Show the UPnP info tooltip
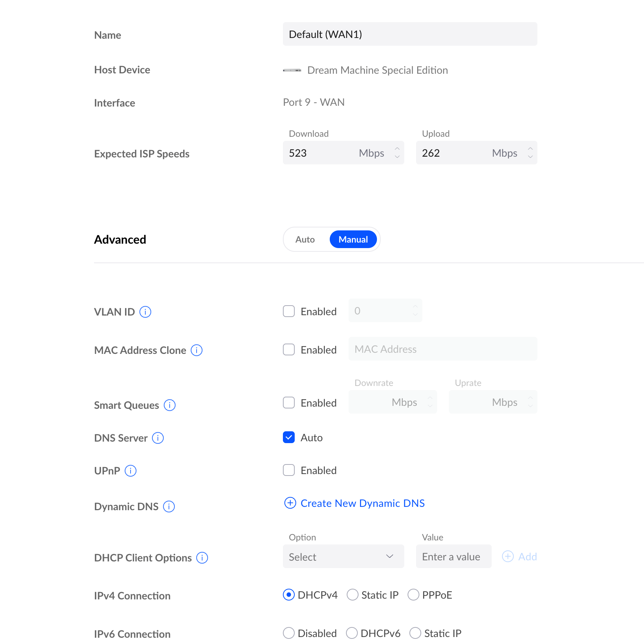644x644 pixels. coord(131,471)
